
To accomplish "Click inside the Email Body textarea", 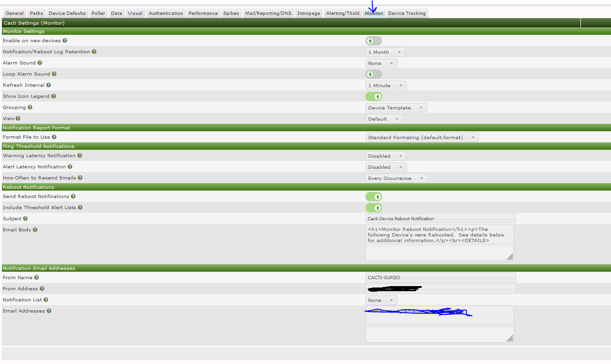I will click(440, 243).
